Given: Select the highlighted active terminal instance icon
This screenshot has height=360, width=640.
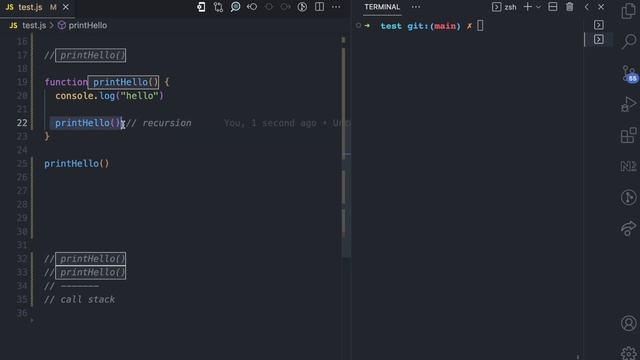Looking at the screenshot, I should pos(599,39).
